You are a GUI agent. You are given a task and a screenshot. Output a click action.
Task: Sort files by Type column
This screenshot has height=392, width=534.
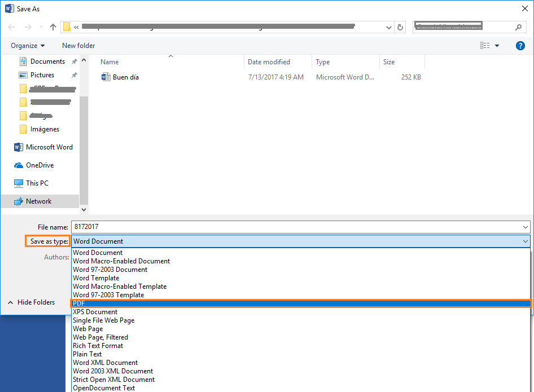click(x=322, y=62)
